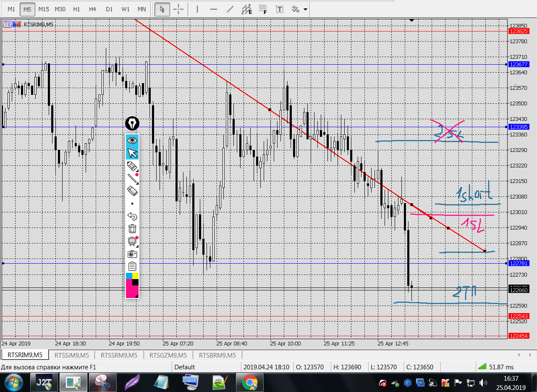Screen dimensions: 537x392
Task: Switch chart to D1 daily timeframe
Action: pos(109,9)
